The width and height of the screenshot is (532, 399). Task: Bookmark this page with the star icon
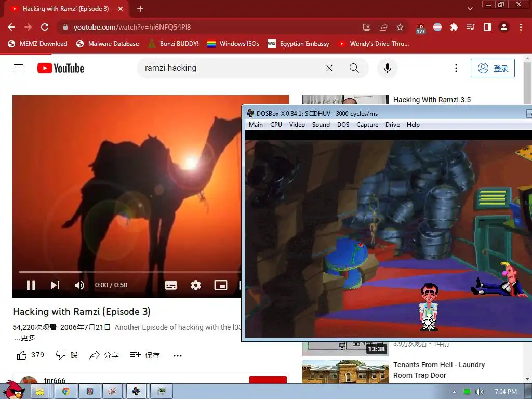pyautogui.click(x=400, y=27)
